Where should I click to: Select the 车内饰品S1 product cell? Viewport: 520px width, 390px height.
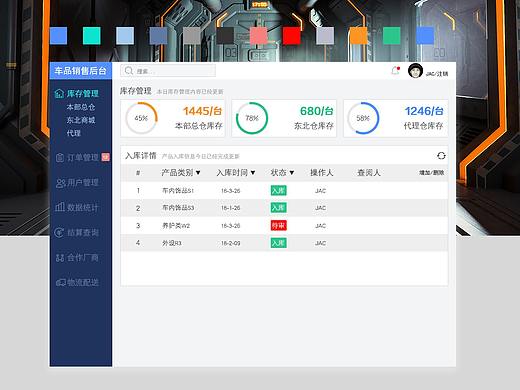click(x=178, y=191)
